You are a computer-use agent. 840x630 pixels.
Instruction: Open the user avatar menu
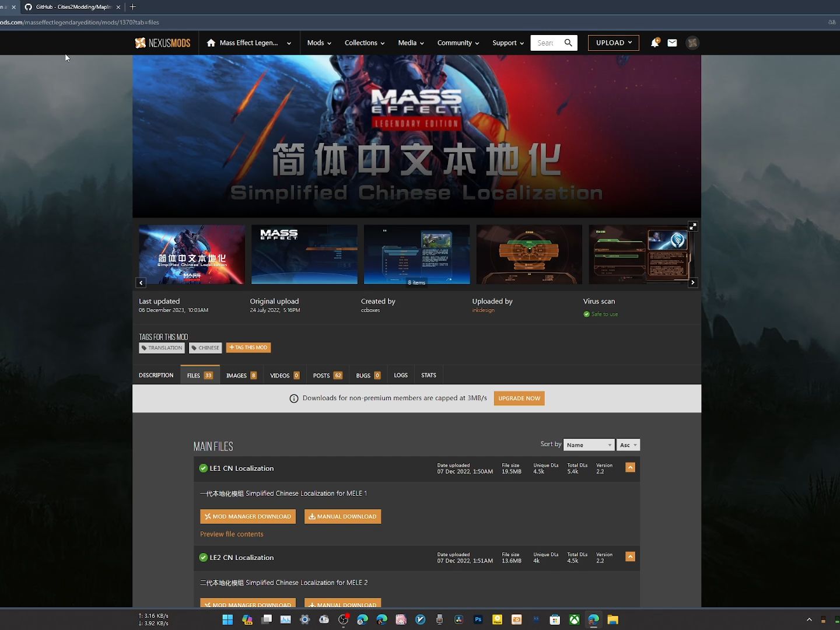pyautogui.click(x=692, y=43)
